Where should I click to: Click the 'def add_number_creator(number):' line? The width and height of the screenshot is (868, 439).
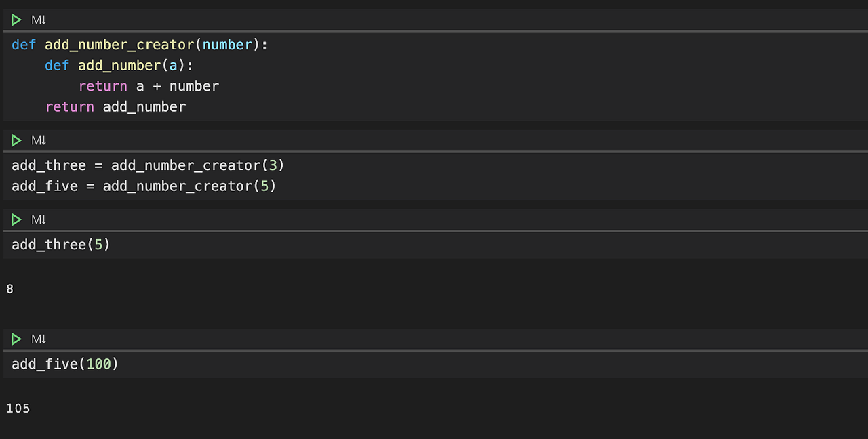click(x=140, y=45)
